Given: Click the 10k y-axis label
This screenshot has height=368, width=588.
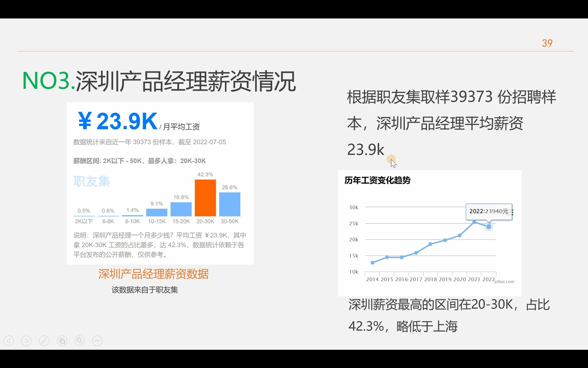Looking at the screenshot, I should (353, 272).
